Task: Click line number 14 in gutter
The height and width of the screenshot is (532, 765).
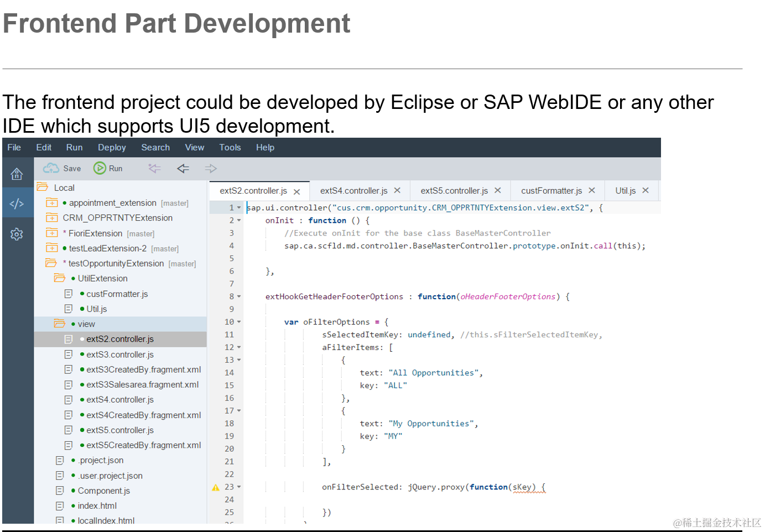Action: click(229, 373)
